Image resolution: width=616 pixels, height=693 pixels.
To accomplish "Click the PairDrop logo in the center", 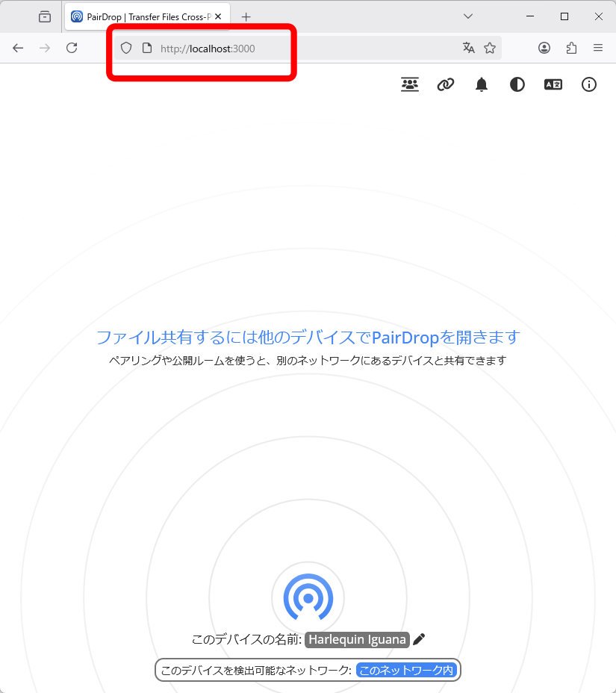I will [x=308, y=597].
